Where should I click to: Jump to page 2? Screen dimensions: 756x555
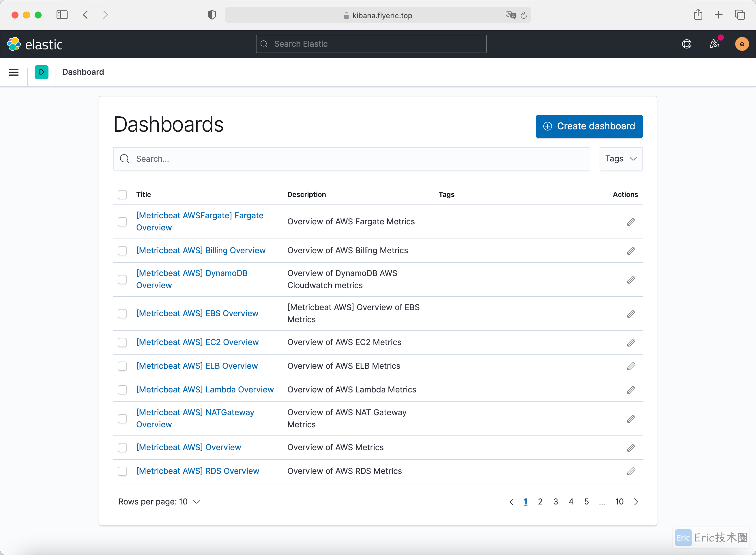pyautogui.click(x=540, y=502)
